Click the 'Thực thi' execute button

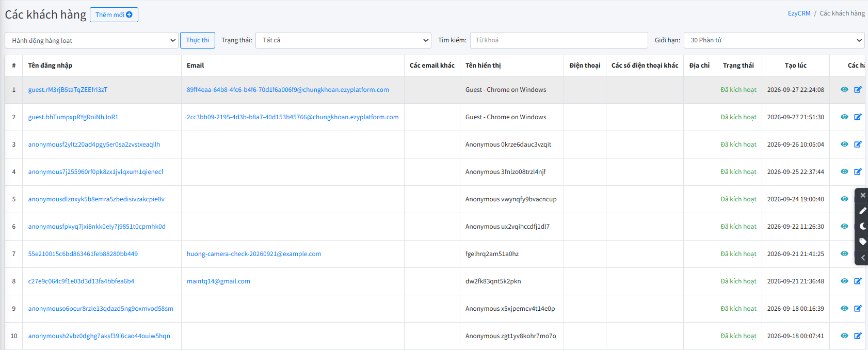click(198, 40)
